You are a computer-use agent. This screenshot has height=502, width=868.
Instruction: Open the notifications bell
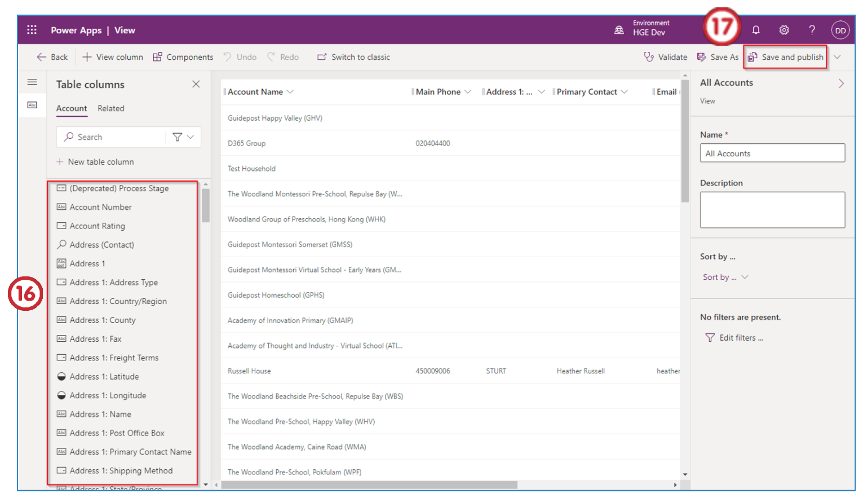[756, 30]
